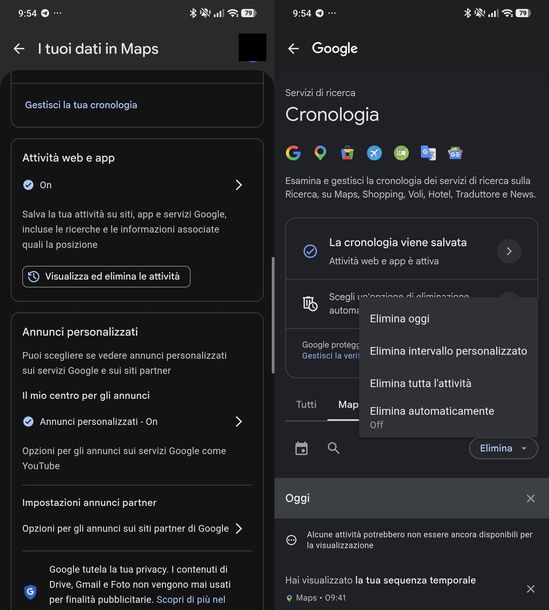Tap Visualizza ed elimina le attività button
The height and width of the screenshot is (610, 549).
pyautogui.click(x=106, y=277)
